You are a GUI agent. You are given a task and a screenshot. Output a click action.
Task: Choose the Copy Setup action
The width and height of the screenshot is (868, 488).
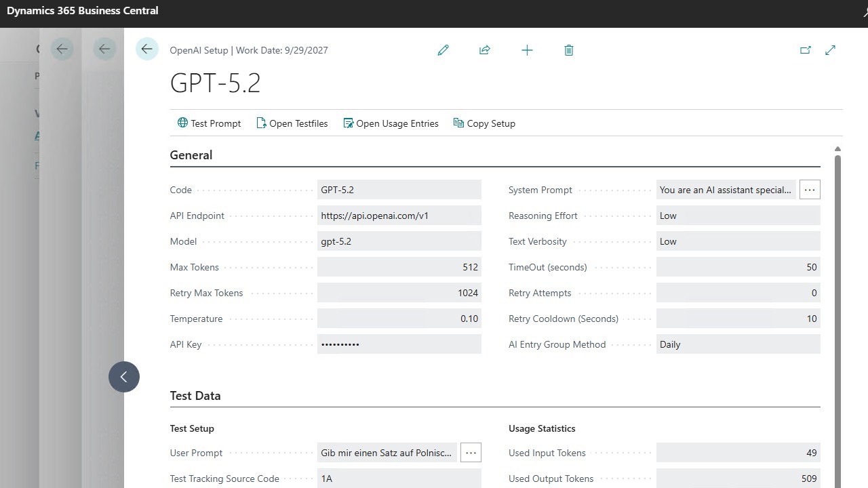[x=484, y=123]
